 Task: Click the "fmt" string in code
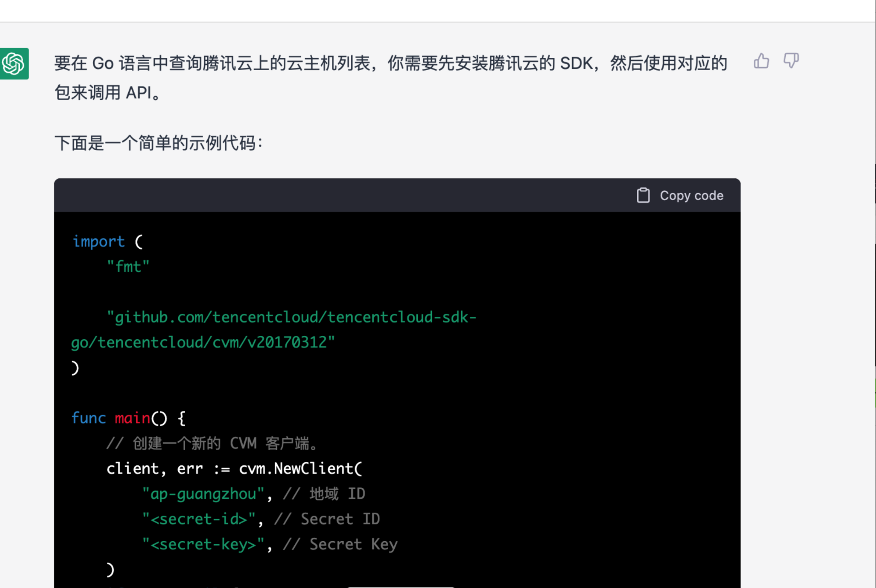click(x=128, y=266)
